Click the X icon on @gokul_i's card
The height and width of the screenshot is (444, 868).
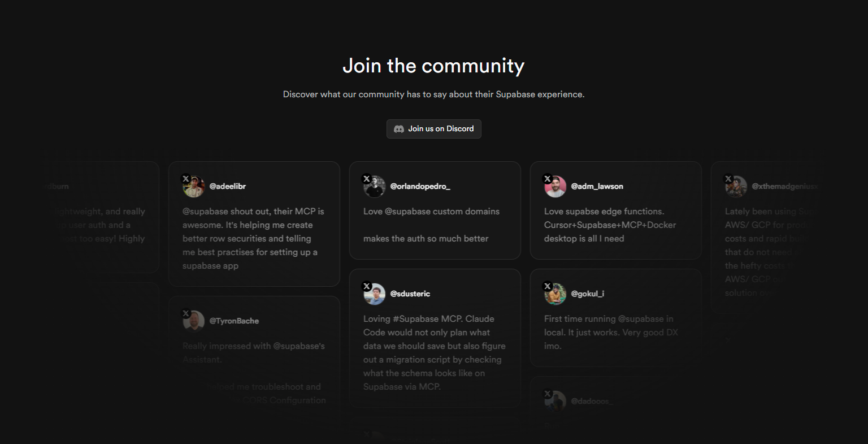coord(548,286)
